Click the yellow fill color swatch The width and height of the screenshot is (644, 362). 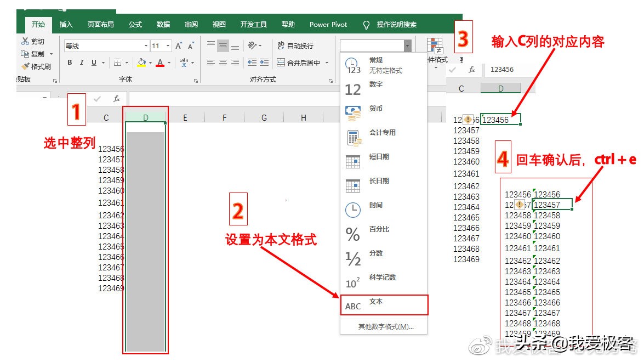click(141, 66)
